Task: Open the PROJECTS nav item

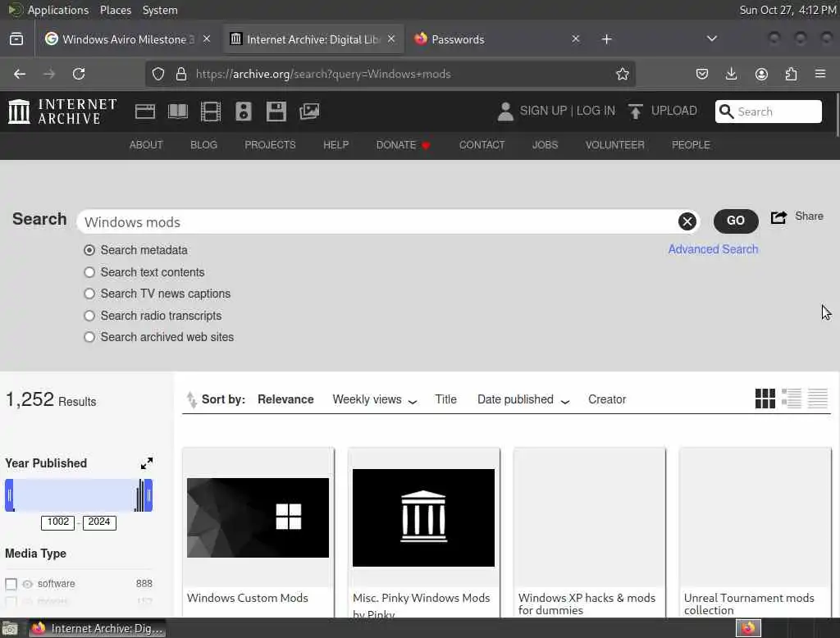Action: 270,144
